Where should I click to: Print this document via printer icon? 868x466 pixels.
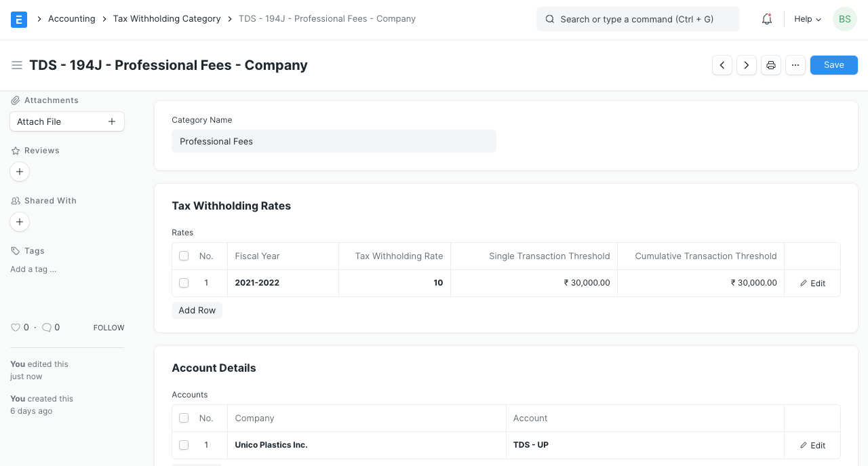tap(771, 65)
